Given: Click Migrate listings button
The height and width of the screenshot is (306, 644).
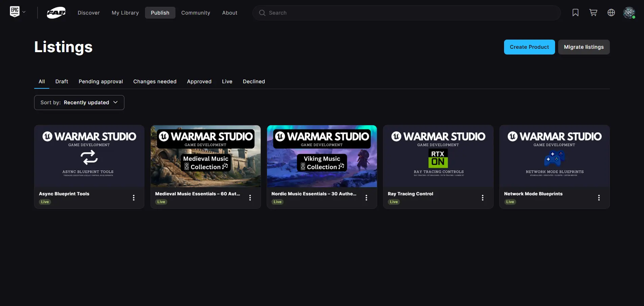Looking at the screenshot, I should click(x=584, y=47).
